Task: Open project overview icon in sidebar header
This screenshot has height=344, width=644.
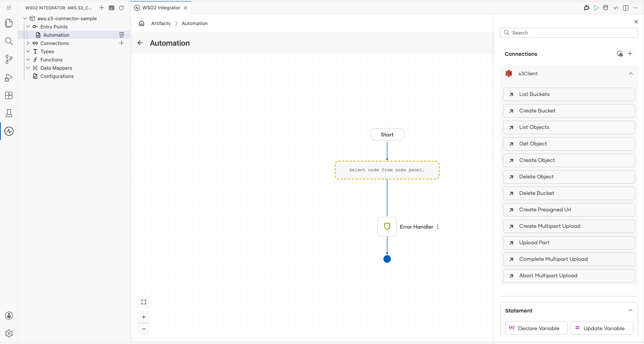Action: click(x=112, y=7)
